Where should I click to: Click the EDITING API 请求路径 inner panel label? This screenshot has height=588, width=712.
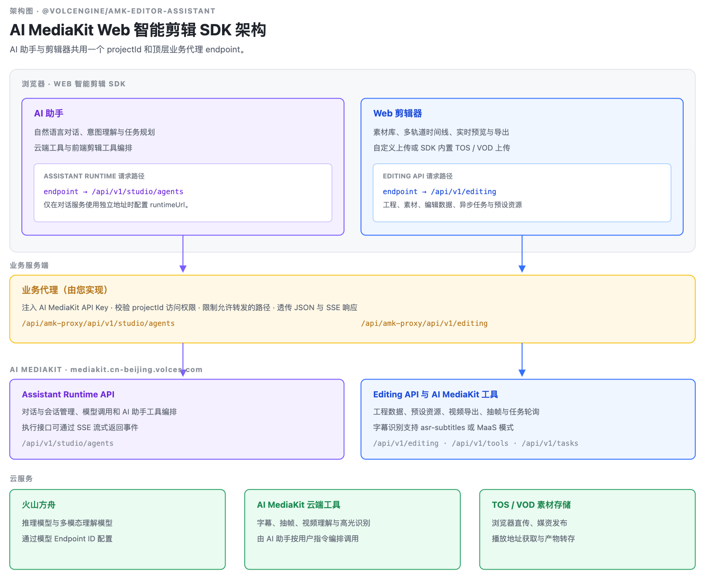pyautogui.click(x=418, y=176)
